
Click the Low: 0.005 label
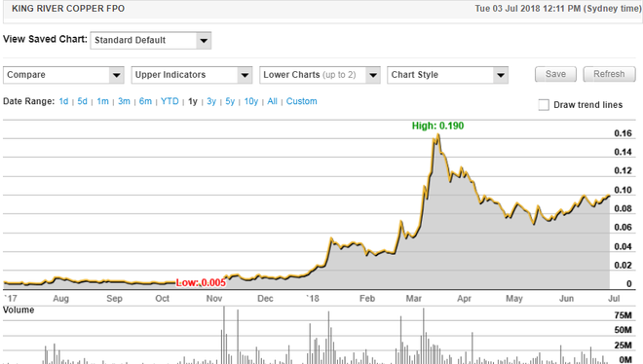pos(201,282)
